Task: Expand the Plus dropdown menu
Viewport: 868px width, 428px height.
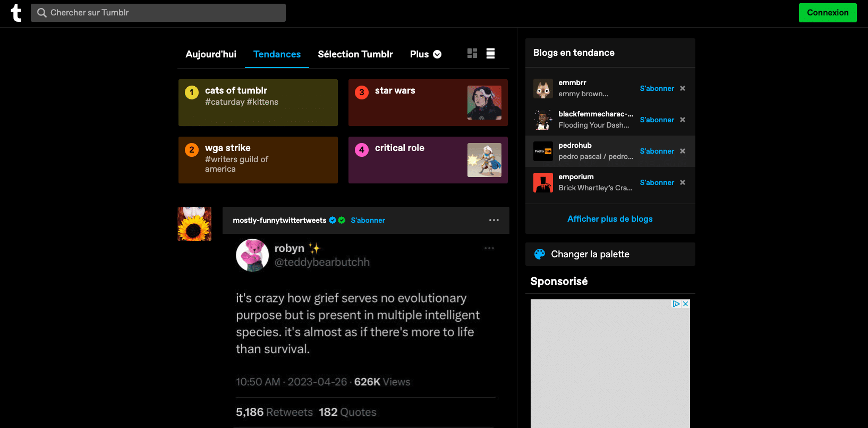Action: [x=426, y=54]
